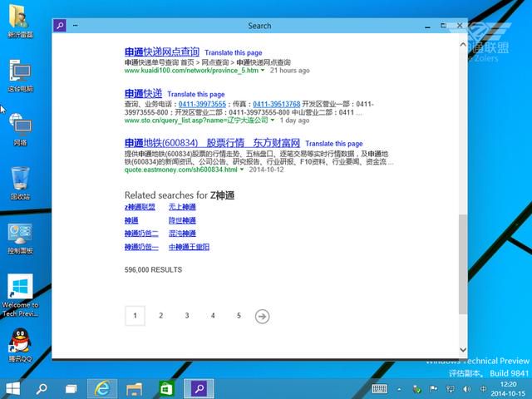The width and height of the screenshot is (532, 399).
Task: Open related search 神通奶爸一
Action: [141, 247]
